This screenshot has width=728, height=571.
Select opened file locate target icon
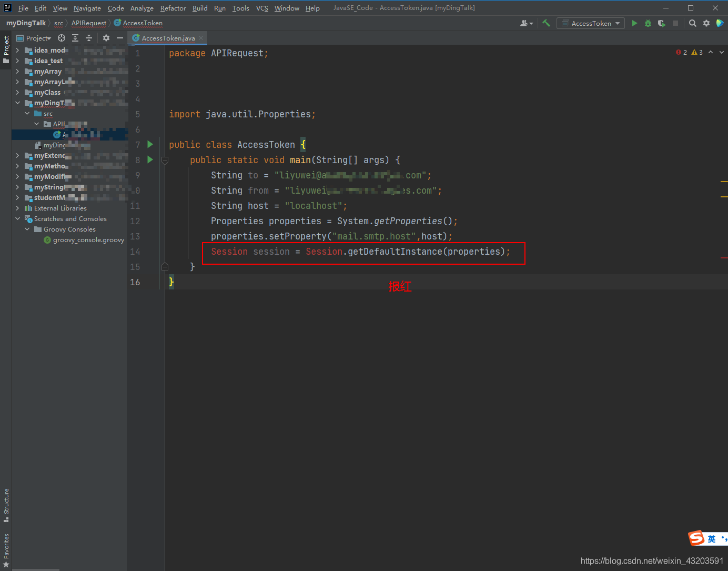[x=62, y=38]
